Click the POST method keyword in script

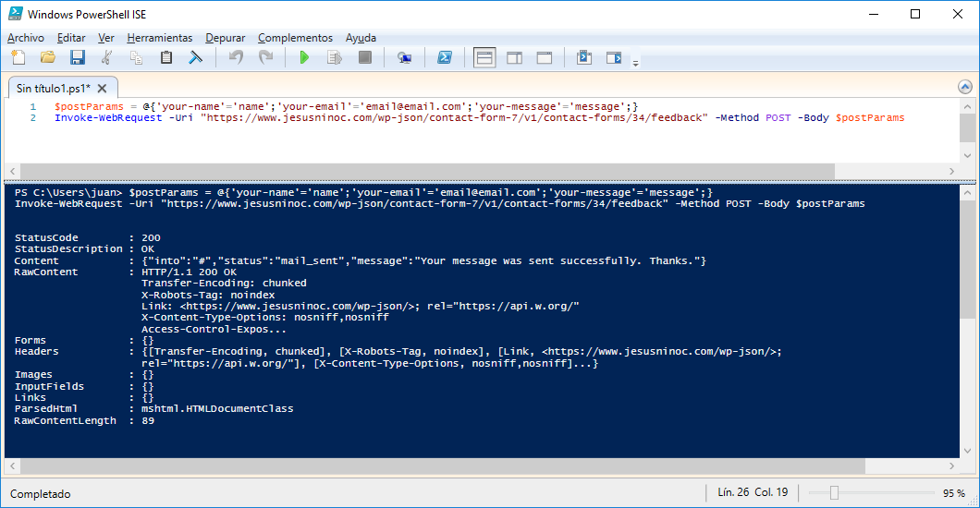click(x=778, y=118)
